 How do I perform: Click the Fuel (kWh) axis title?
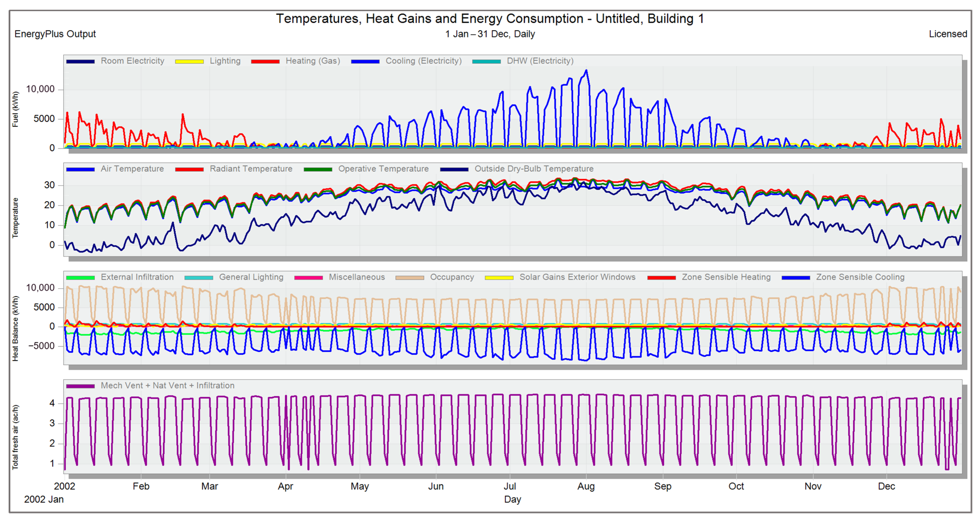click(15, 109)
